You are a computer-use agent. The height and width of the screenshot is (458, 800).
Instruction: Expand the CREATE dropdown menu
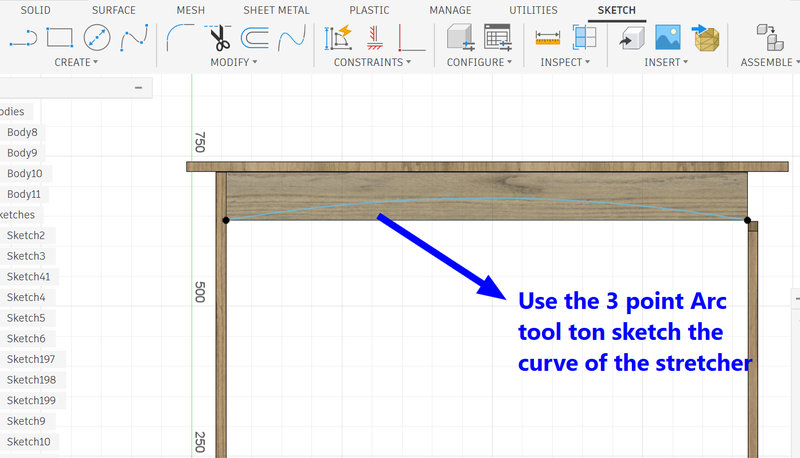point(76,62)
